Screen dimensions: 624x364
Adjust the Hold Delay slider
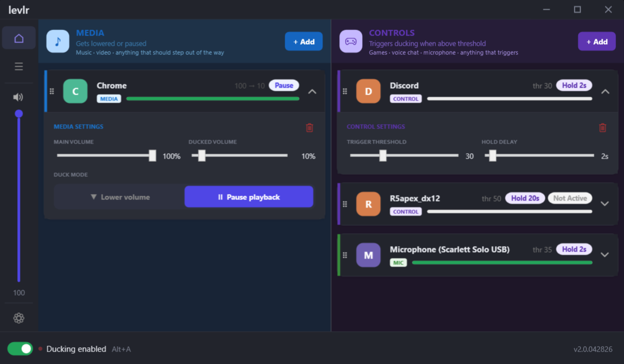(x=539, y=155)
